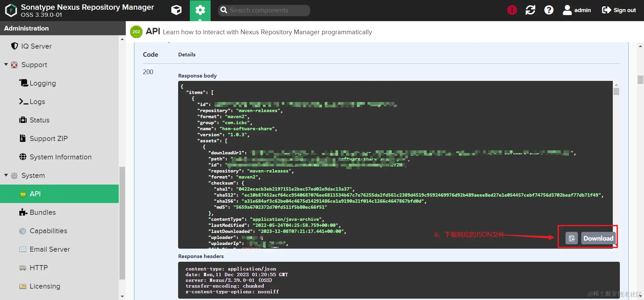Click the Refresh icon in header

(x=530, y=10)
